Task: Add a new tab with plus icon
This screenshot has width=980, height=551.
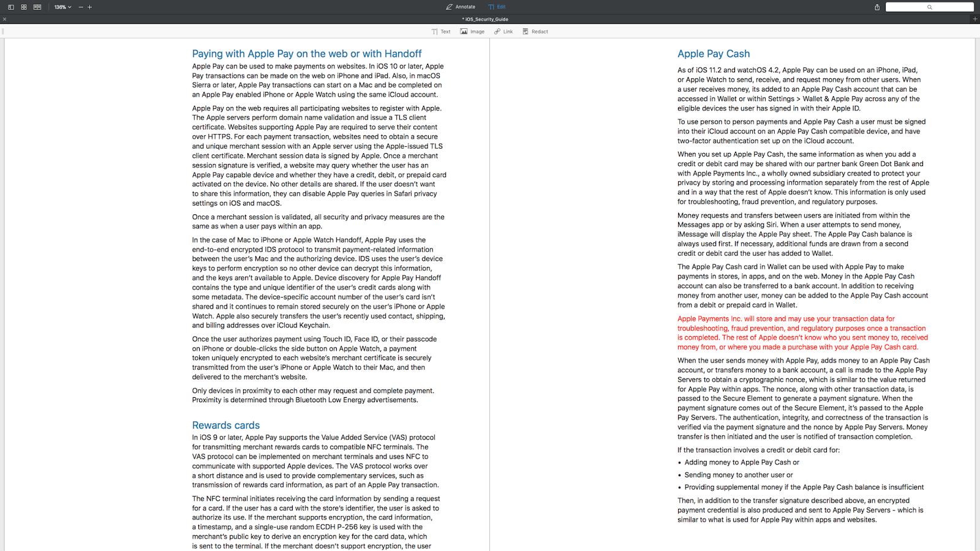Action: [975, 19]
